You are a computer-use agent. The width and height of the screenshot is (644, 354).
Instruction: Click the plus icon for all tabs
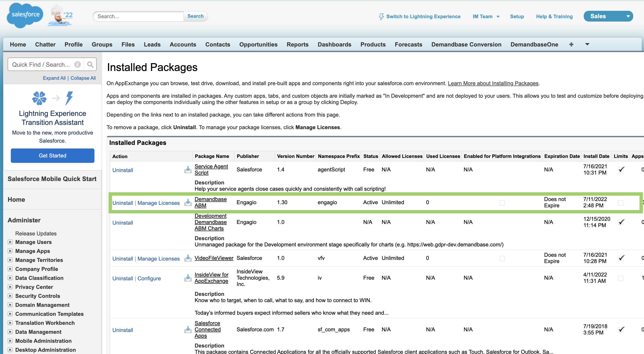pos(571,44)
